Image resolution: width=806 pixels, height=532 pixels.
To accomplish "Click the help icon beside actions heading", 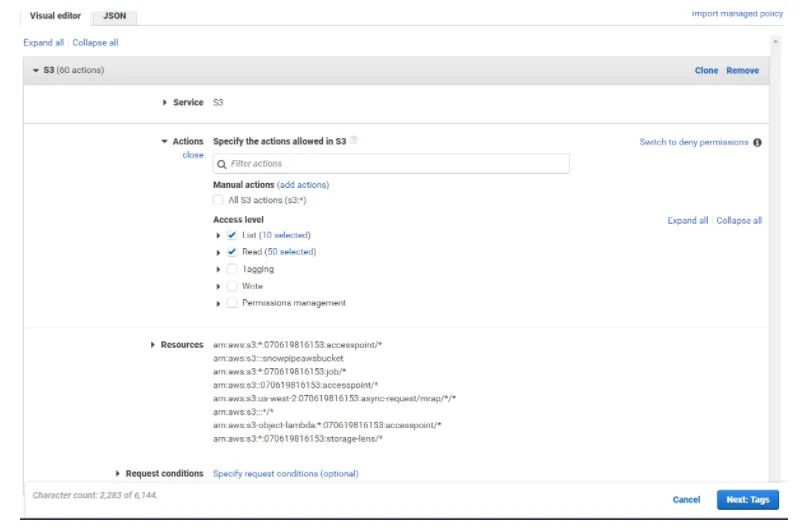I will pos(354,140).
